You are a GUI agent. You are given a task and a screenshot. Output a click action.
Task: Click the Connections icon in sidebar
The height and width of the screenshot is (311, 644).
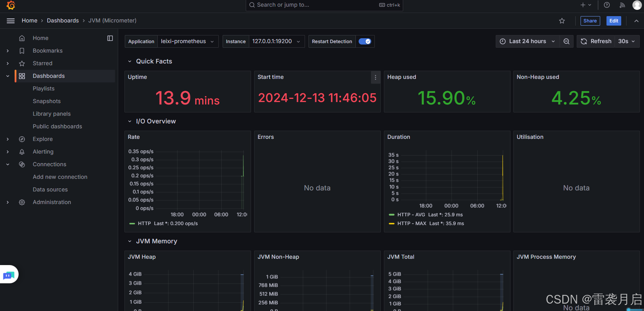[22, 164]
